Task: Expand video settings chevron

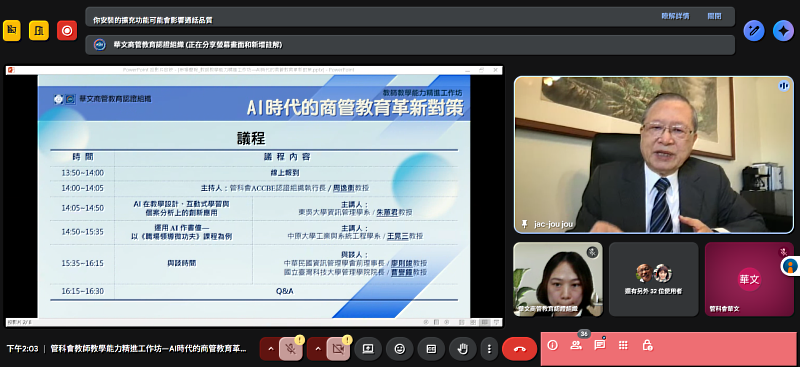Action: coord(318,349)
